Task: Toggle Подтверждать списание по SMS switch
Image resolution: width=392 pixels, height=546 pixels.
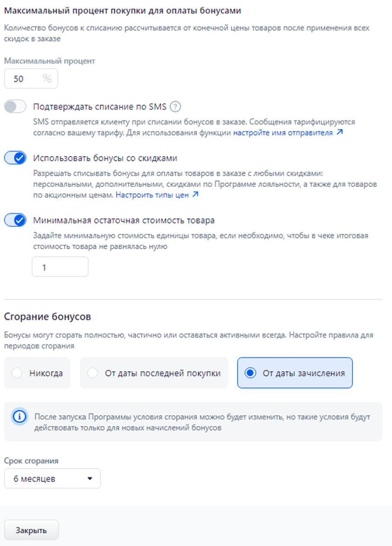Action: coord(15,107)
